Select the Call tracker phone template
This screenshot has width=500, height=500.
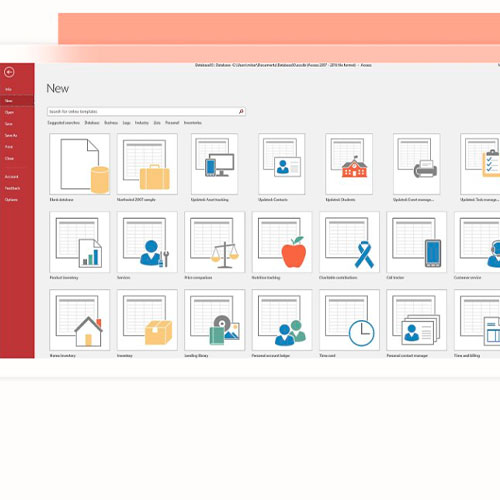[x=417, y=242]
